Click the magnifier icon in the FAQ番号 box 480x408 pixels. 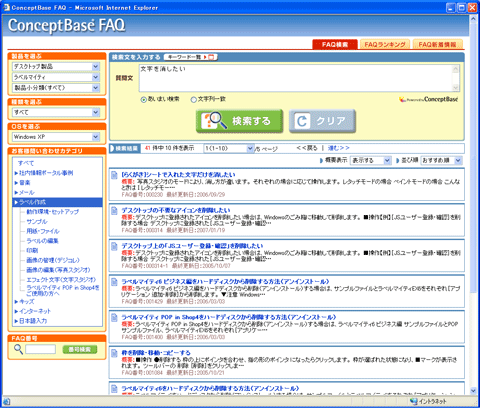pyautogui.click(x=18, y=349)
